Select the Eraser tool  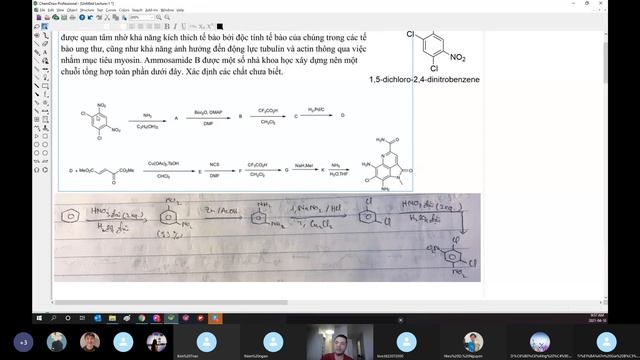tap(45, 44)
